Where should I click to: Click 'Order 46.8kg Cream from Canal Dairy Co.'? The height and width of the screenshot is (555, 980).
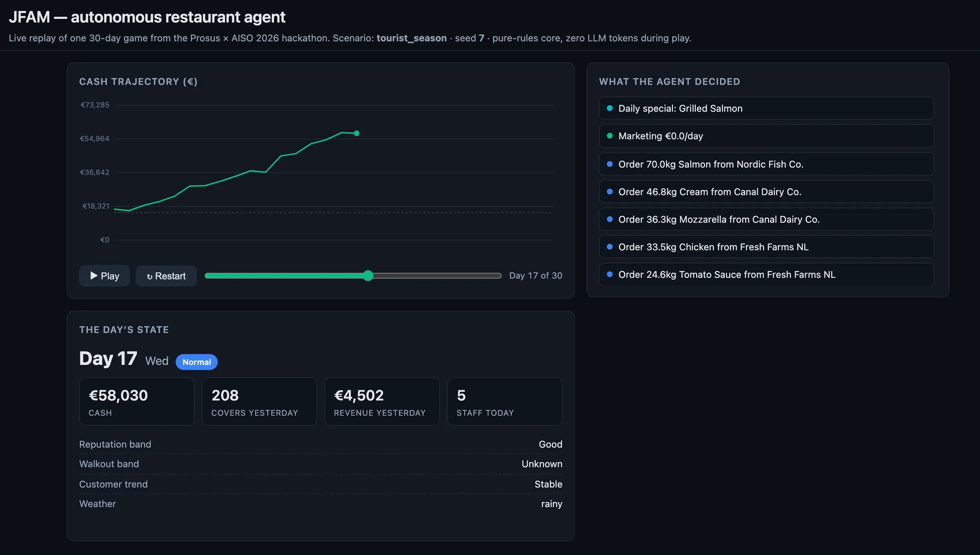[x=766, y=192]
